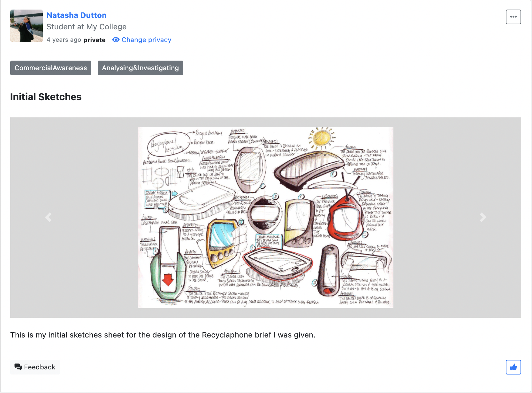Click the Student at My College text
Screen dimensions: 532x393
coord(87,27)
